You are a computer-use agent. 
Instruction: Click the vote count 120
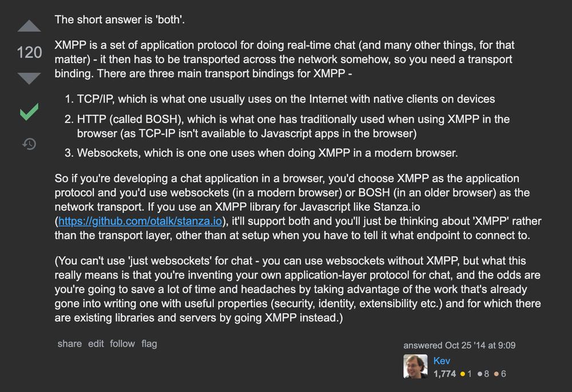(29, 52)
